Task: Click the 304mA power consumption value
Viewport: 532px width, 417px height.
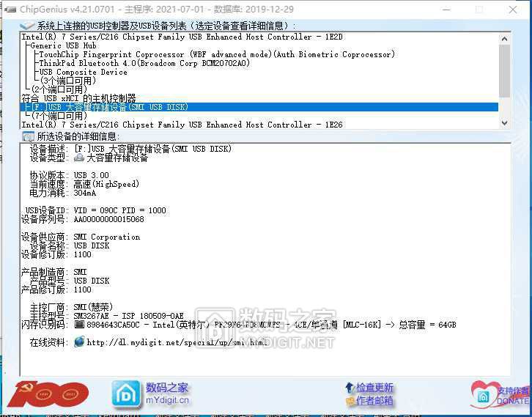Action: point(85,193)
